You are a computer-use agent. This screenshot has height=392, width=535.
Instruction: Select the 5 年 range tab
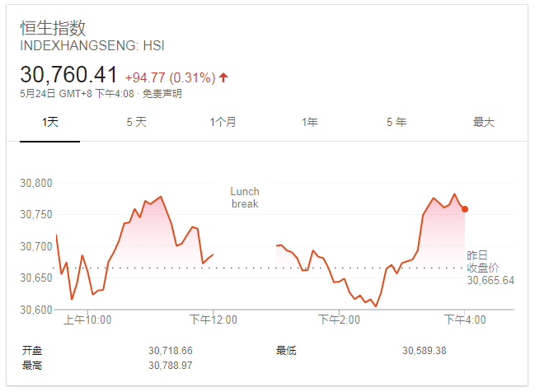pos(397,122)
